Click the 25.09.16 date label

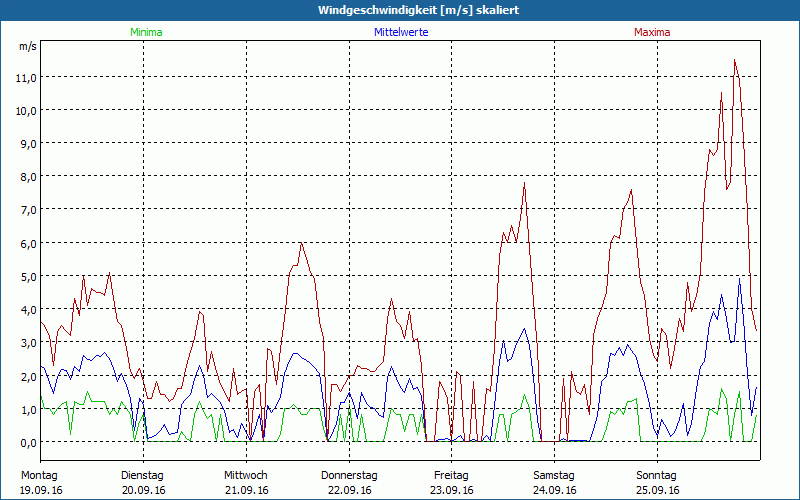pos(658,490)
